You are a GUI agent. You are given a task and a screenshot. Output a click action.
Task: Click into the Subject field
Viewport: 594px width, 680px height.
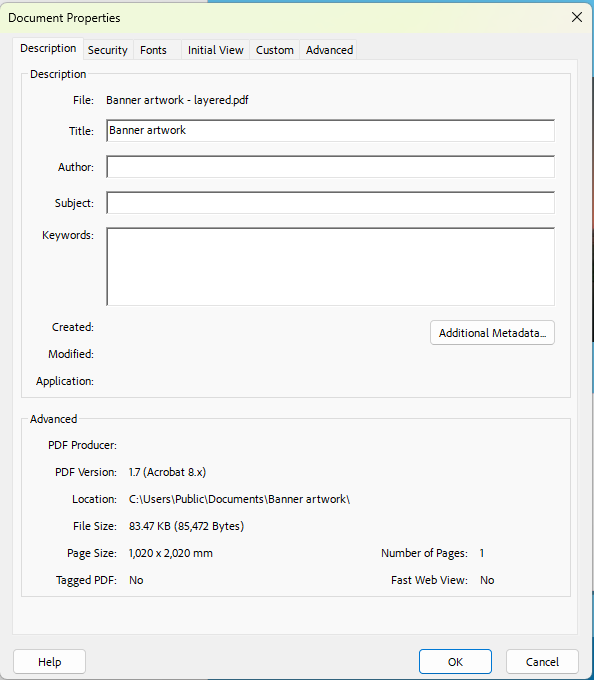(x=330, y=203)
